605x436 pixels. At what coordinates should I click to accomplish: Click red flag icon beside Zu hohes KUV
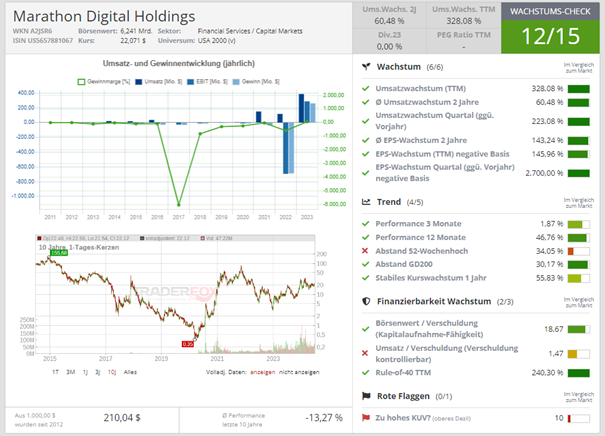coord(365,418)
